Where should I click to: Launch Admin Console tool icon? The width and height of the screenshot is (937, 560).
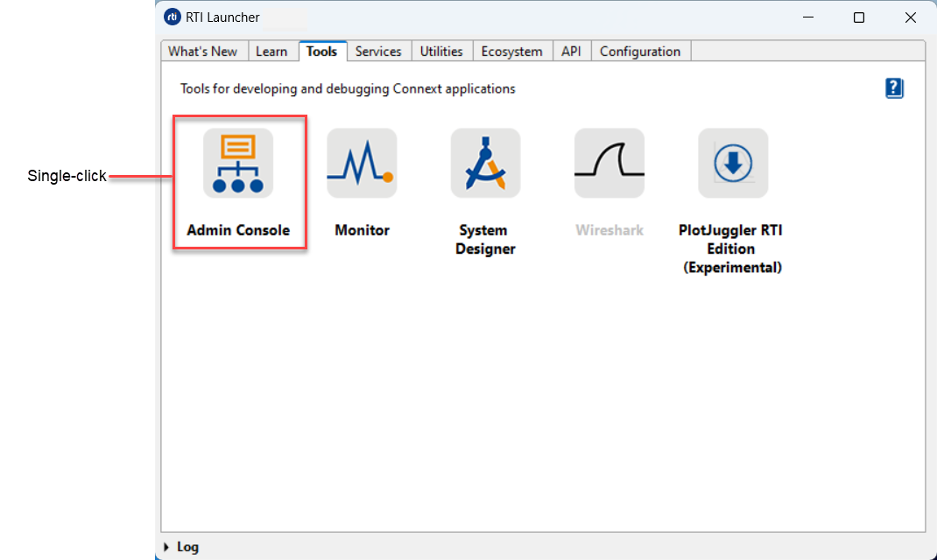(x=238, y=163)
